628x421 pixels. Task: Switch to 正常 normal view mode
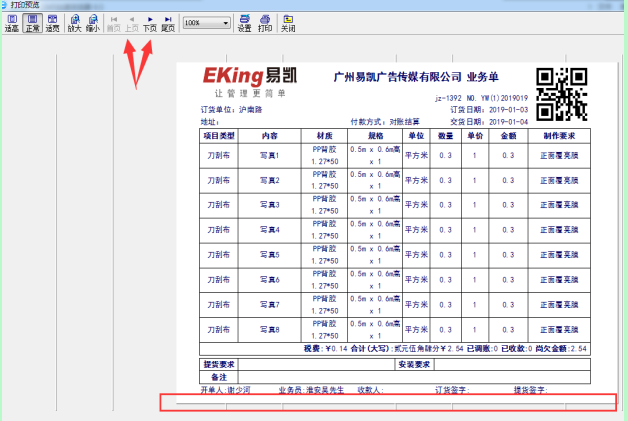click(x=32, y=24)
